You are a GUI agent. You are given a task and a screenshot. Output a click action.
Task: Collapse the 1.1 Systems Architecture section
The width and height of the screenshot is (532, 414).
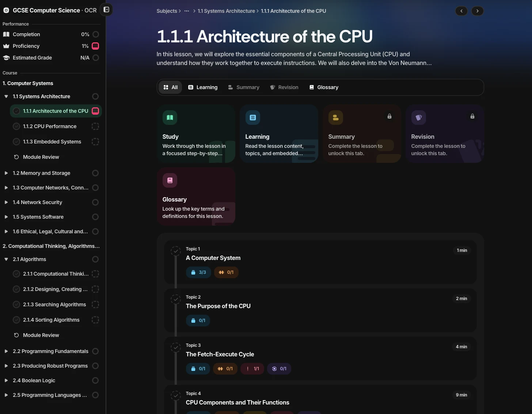[x=6, y=96]
